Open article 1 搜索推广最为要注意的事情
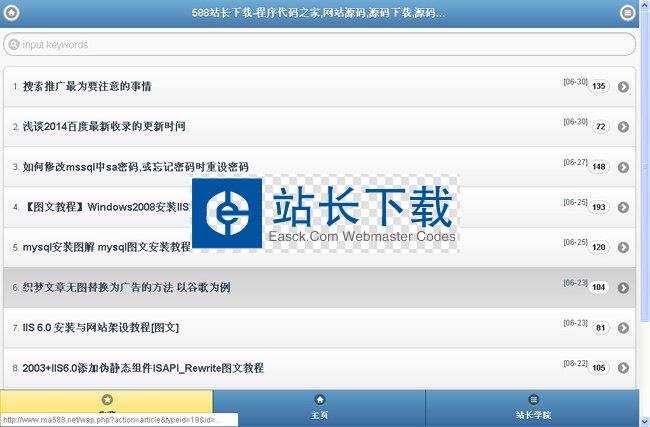 pos(319,87)
